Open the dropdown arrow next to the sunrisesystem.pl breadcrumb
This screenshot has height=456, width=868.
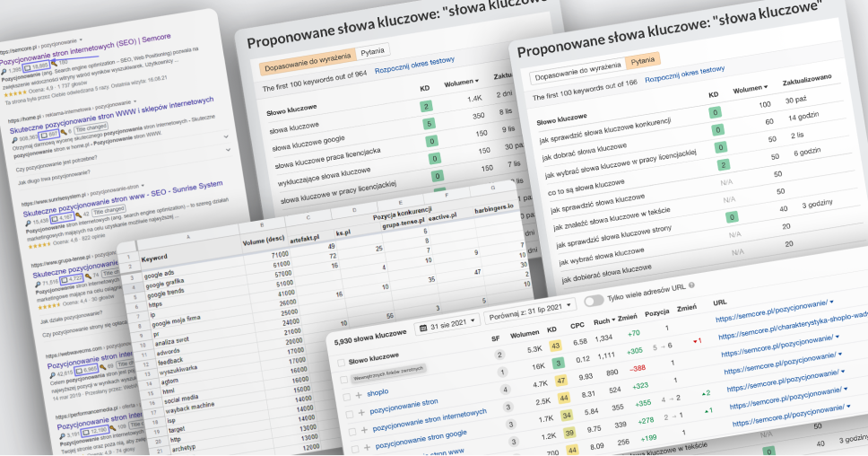pos(143,186)
